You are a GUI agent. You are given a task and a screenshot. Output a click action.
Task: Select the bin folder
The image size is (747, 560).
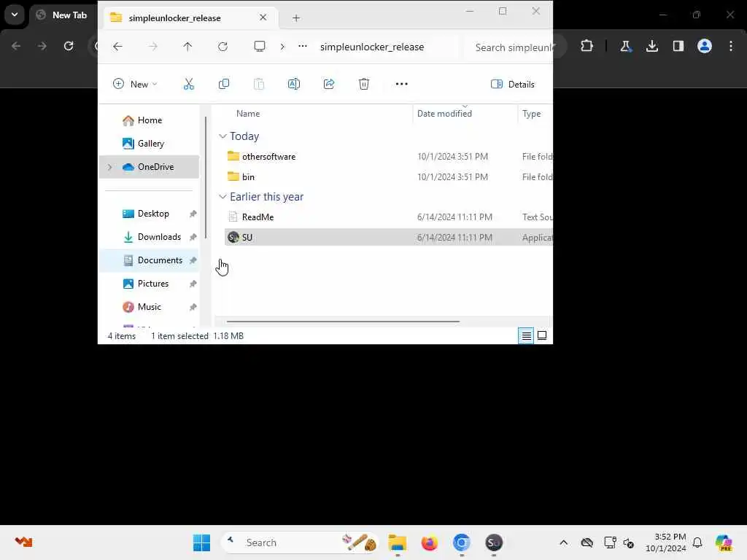(x=248, y=177)
